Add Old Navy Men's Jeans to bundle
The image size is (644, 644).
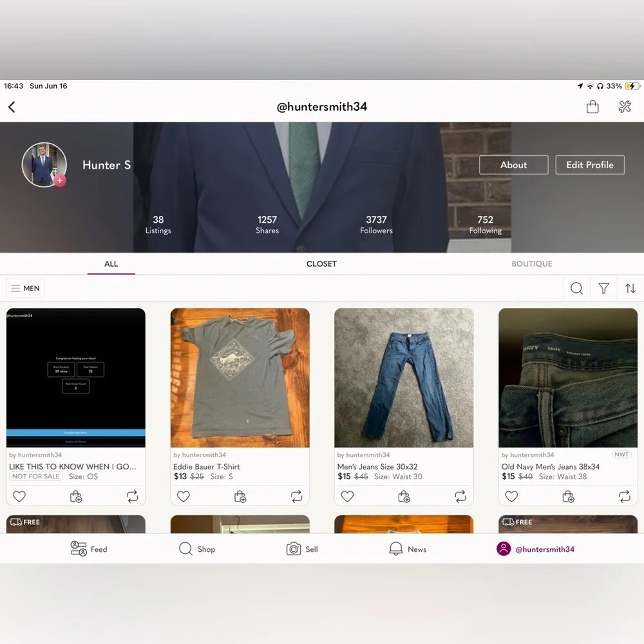(x=568, y=497)
